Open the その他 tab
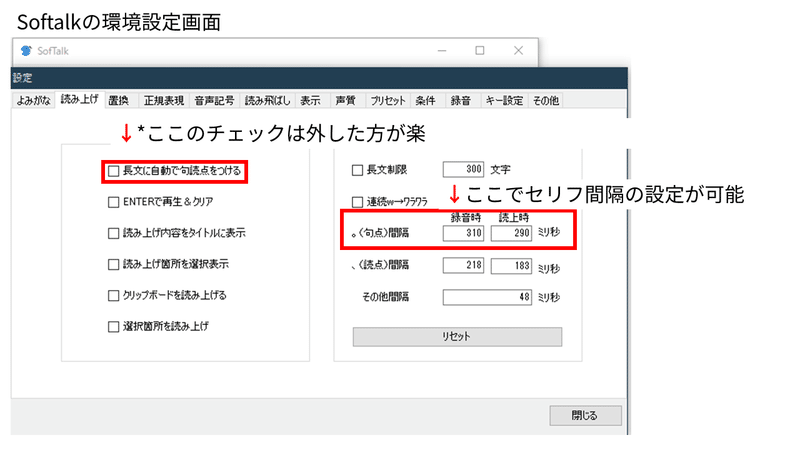The image size is (800, 450). click(545, 101)
